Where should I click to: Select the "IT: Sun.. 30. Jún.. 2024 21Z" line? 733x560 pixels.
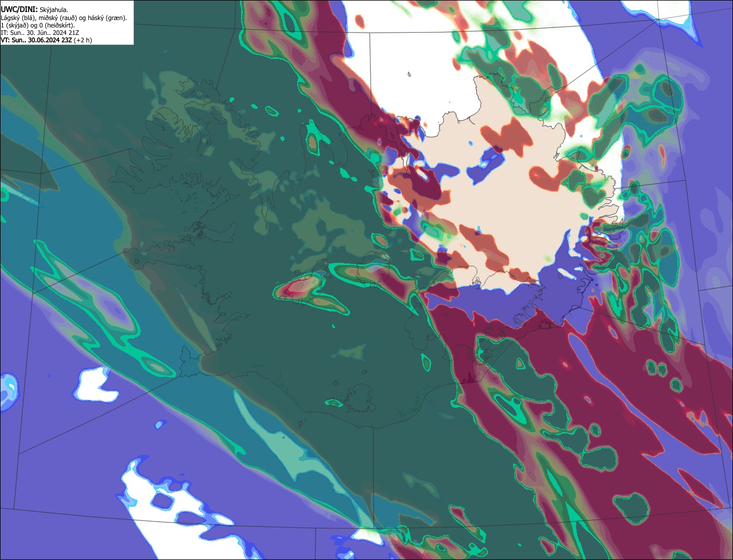coord(40,33)
